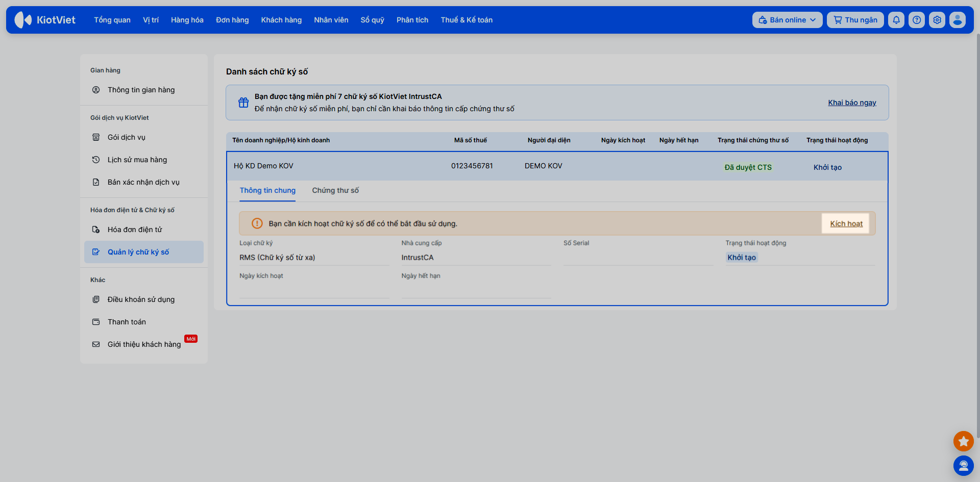This screenshot has height=482, width=980.
Task: Click the help question mark icon
Action: coord(917,20)
